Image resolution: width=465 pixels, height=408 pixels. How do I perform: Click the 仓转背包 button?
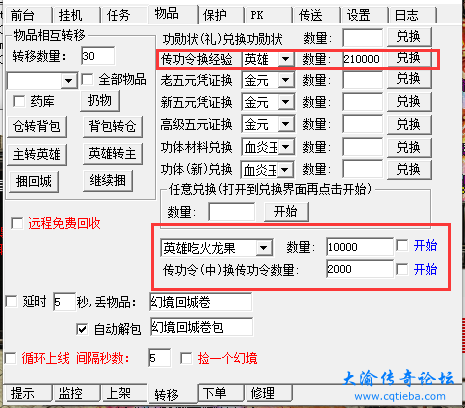click(x=37, y=127)
